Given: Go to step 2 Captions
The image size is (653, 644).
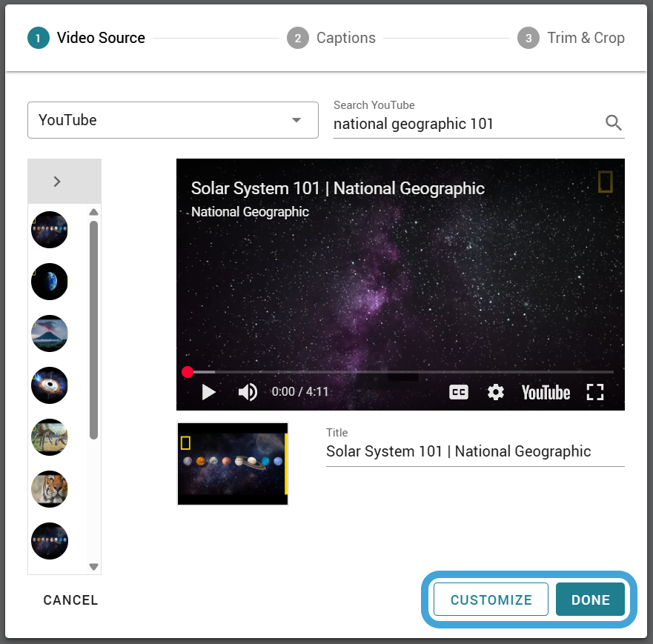Looking at the screenshot, I should tap(331, 38).
